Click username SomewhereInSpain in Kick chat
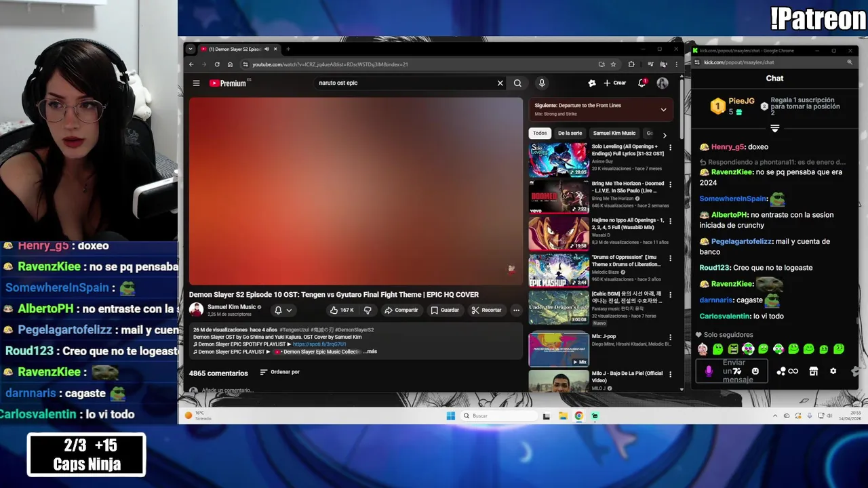 click(x=733, y=199)
